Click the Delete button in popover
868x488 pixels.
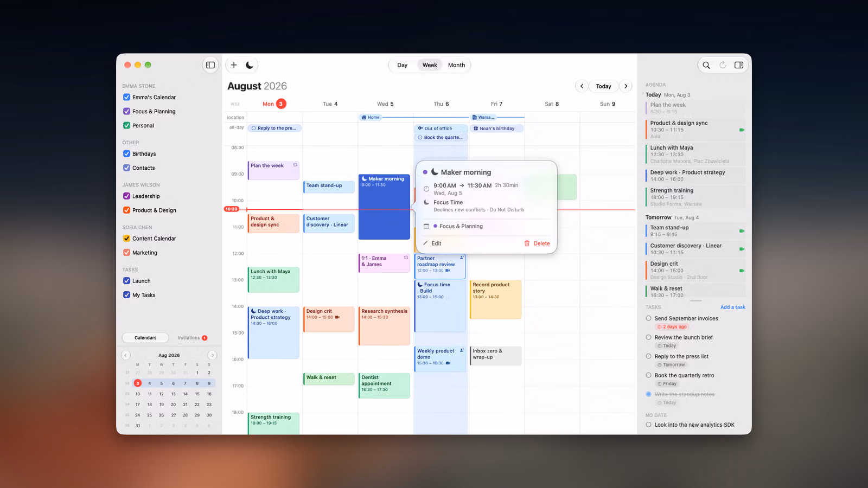tap(537, 243)
